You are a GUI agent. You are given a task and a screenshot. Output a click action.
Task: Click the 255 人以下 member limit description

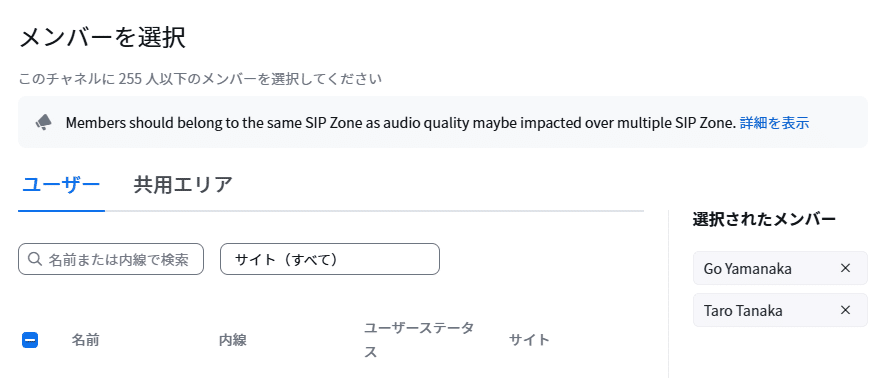click(200, 78)
